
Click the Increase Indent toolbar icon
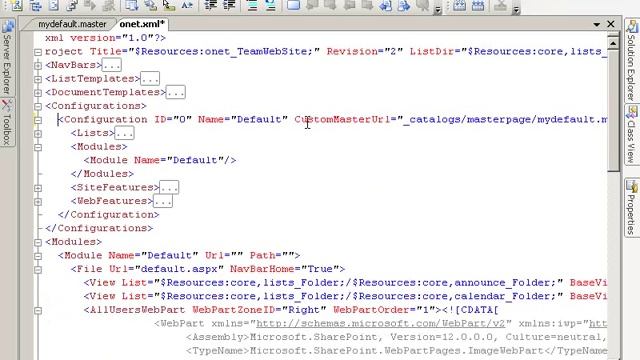(230, 5)
